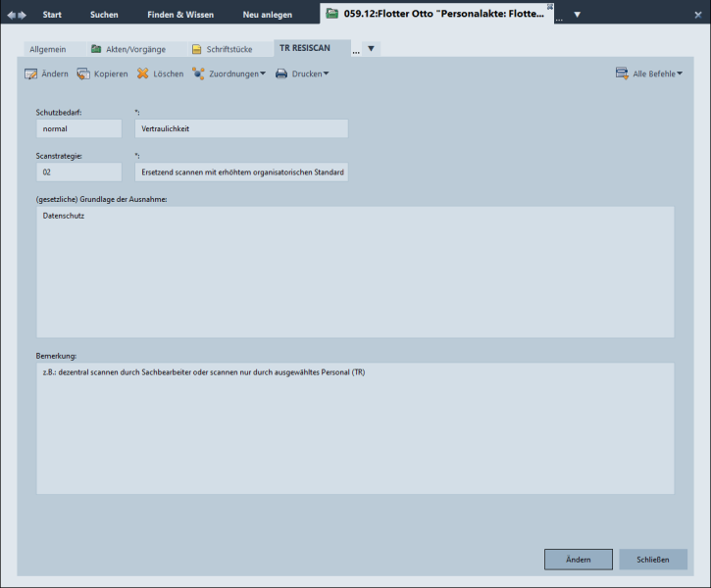The width and height of the screenshot is (711, 588).
Task: Open the tab overflow dropdown after TR RESISCAN
Action: click(x=371, y=48)
